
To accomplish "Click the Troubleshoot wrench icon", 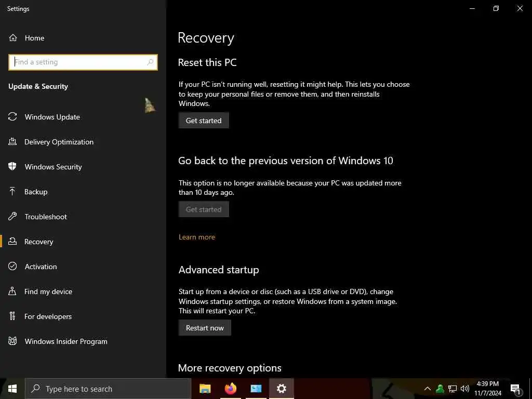I will pos(12,217).
